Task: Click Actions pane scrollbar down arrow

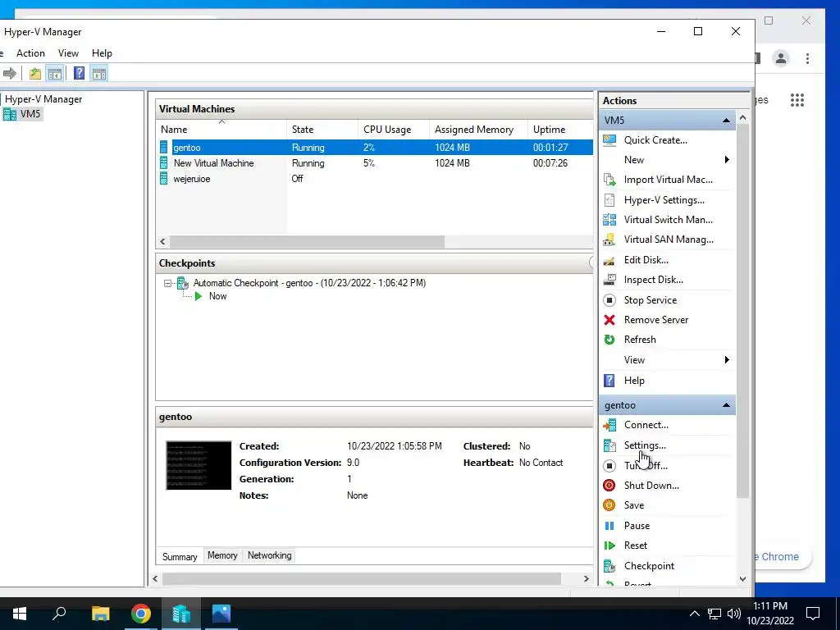Action: (742, 578)
